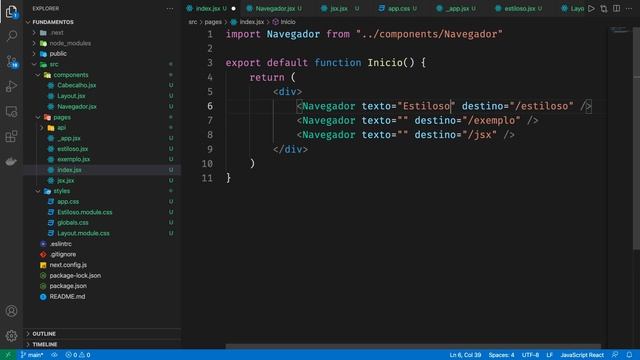
Task: Open the Docker view icon
Action: pyautogui.click(x=11, y=161)
